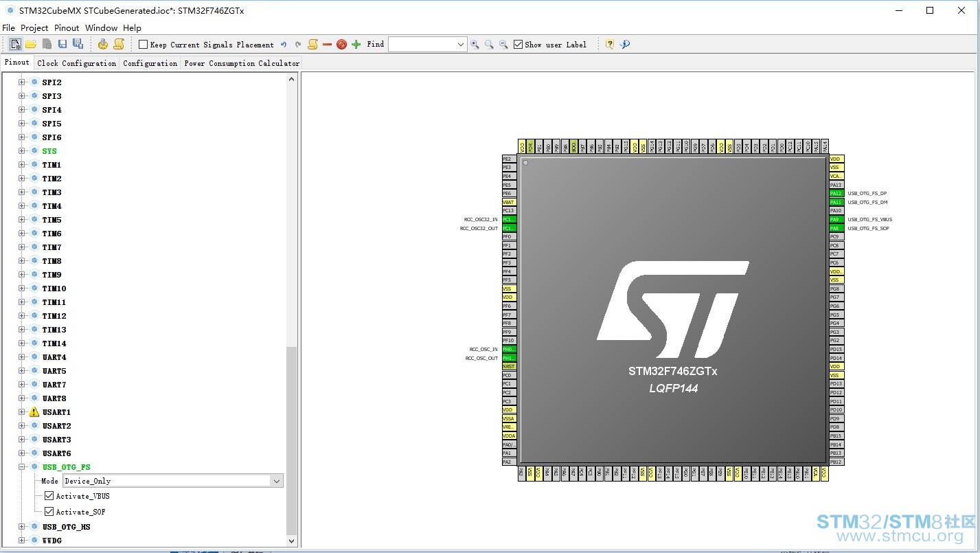Open the Find combo box dropdown

pos(461,45)
